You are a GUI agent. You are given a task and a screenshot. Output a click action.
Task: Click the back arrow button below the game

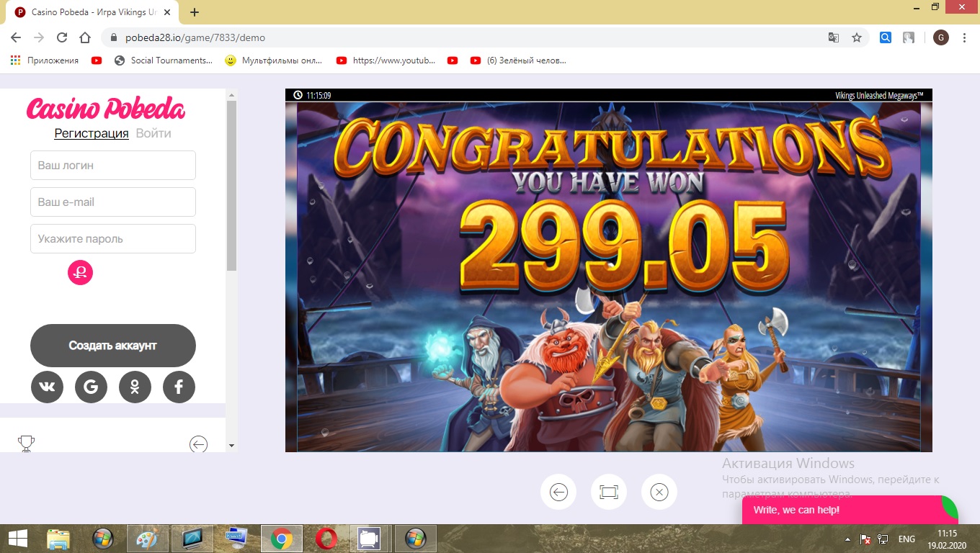coord(558,492)
